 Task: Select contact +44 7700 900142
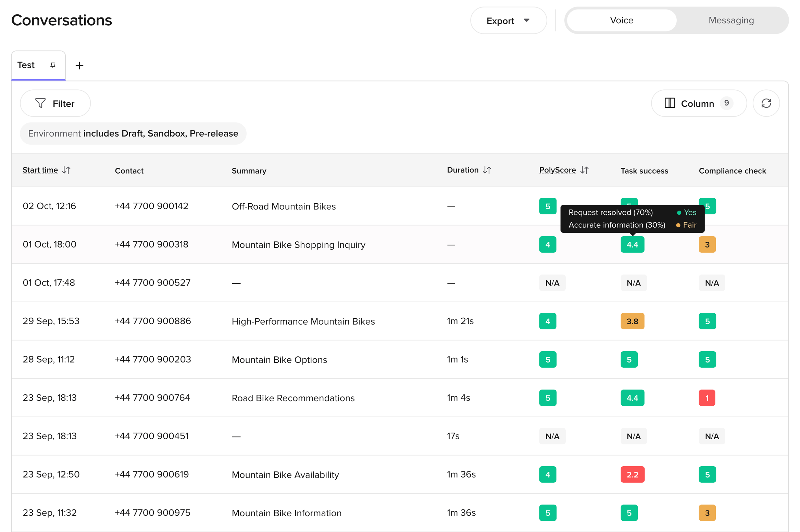151,206
